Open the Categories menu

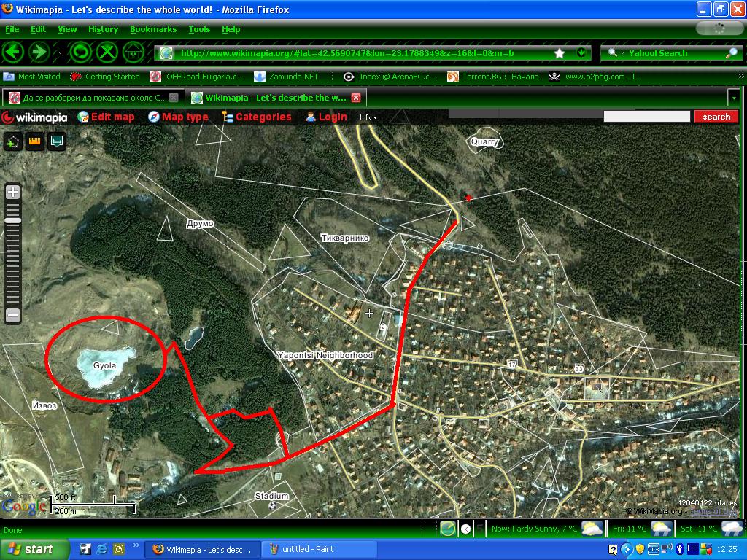(256, 117)
